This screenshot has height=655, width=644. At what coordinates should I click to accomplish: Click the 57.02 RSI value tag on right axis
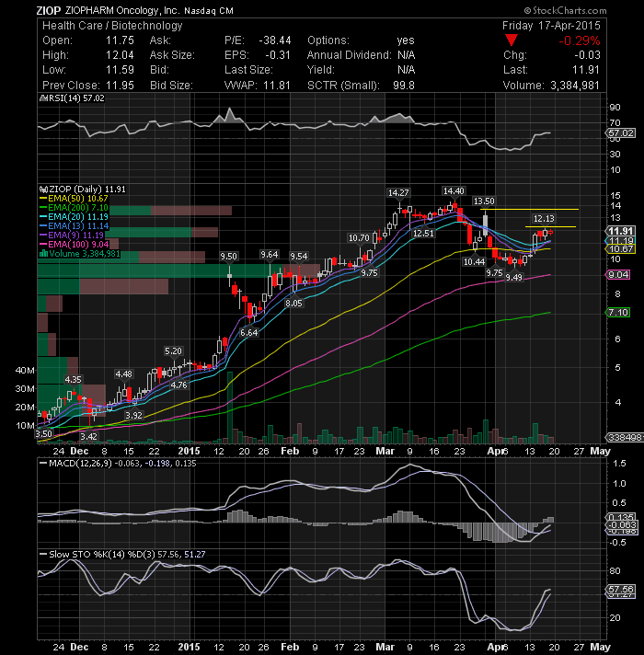point(621,132)
